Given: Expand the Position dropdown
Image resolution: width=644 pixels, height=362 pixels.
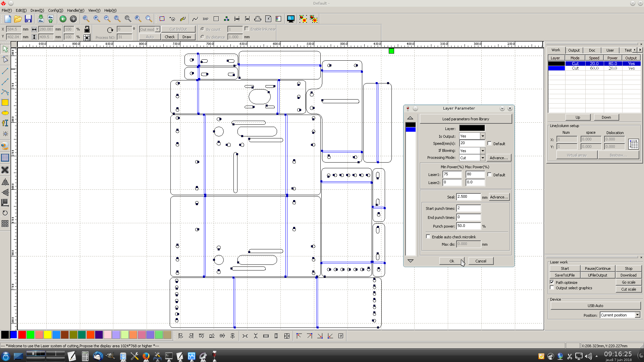Looking at the screenshot, I should click(x=637, y=315).
